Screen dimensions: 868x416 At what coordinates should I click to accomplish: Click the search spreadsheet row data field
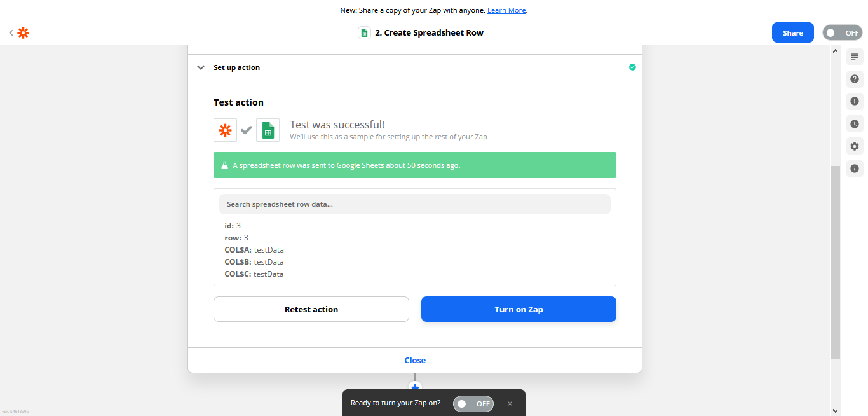pos(414,204)
